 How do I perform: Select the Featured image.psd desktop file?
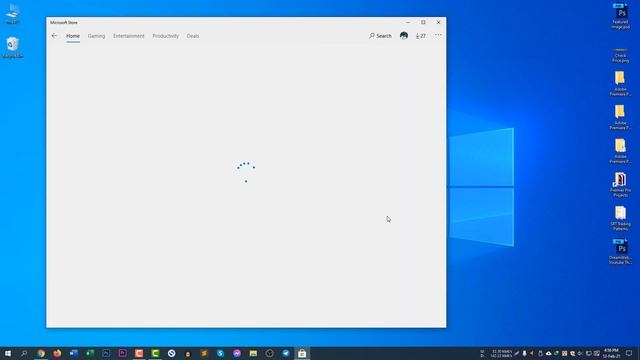[620, 16]
